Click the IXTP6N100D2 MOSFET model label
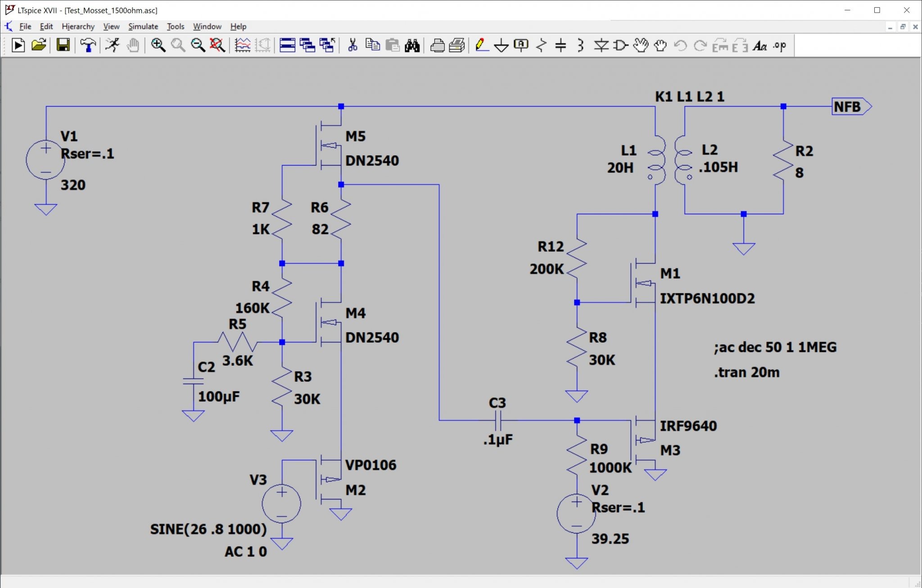Image resolution: width=922 pixels, height=588 pixels. coord(707,298)
